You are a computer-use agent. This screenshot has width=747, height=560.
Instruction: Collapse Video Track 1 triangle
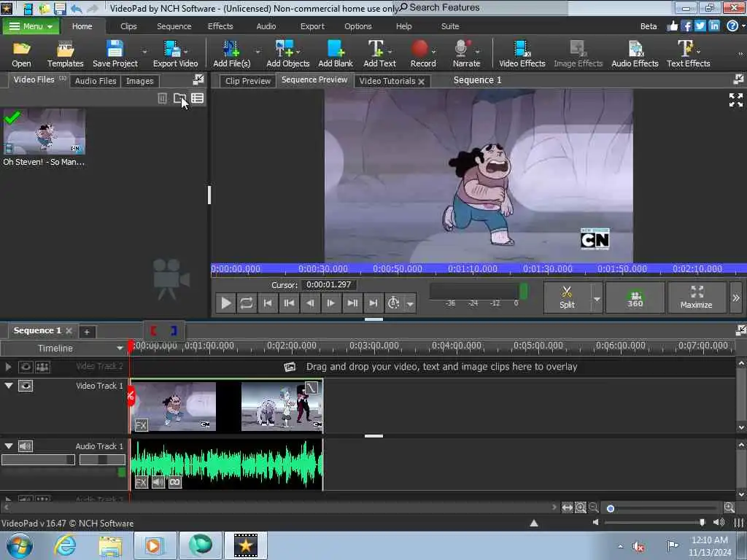coord(9,385)
